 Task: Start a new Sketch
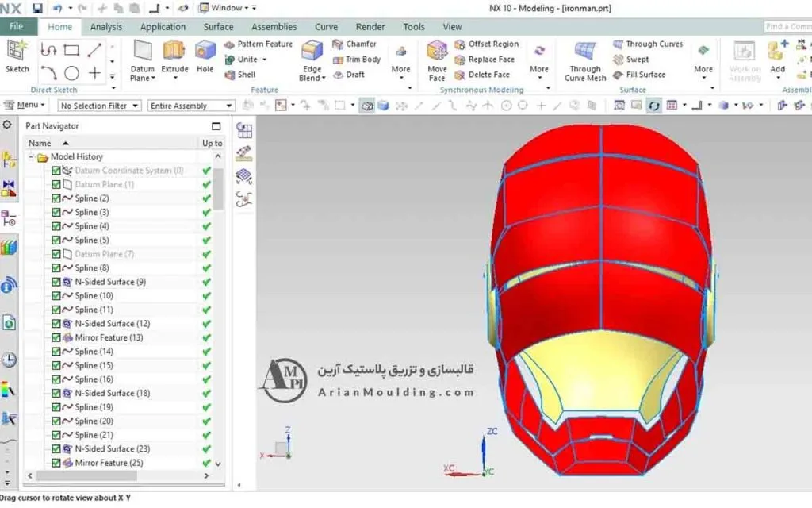(x=17, y=52)
